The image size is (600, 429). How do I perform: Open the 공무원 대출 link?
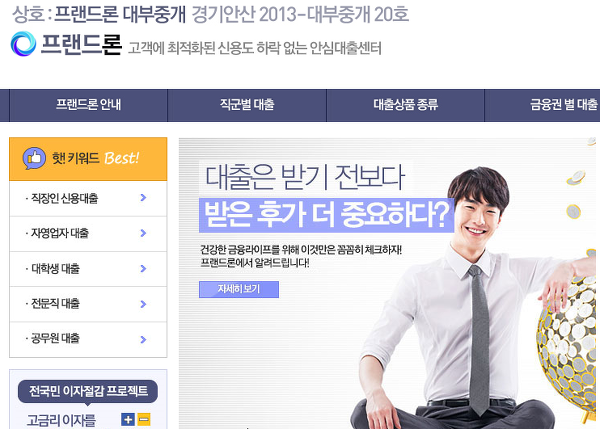click(x=55, y=339)
